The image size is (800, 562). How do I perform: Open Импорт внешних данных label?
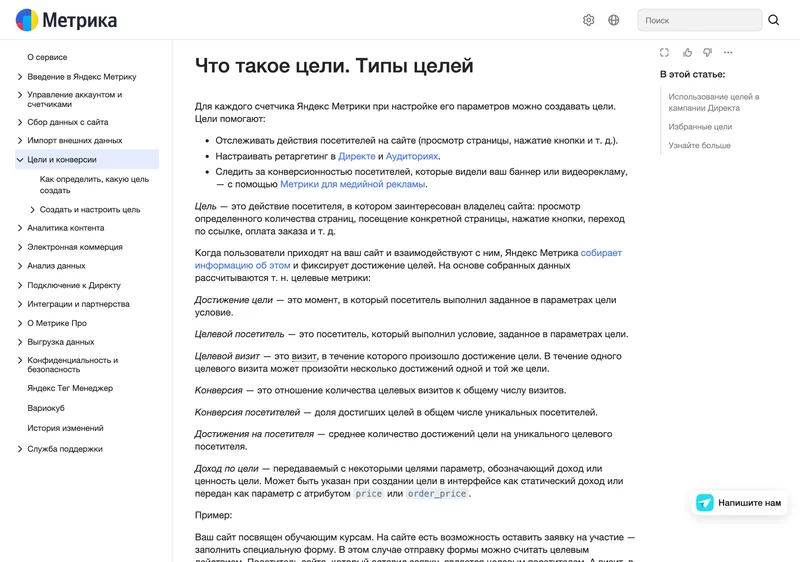point(75,140)
